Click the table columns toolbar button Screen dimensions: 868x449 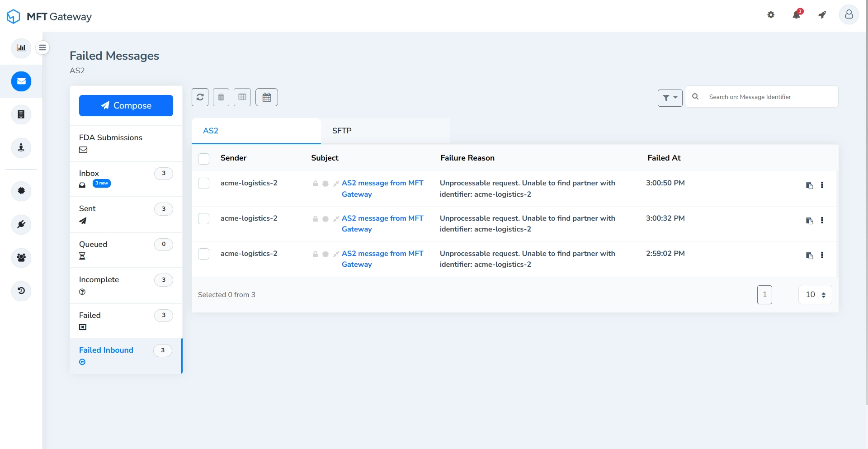242,97
